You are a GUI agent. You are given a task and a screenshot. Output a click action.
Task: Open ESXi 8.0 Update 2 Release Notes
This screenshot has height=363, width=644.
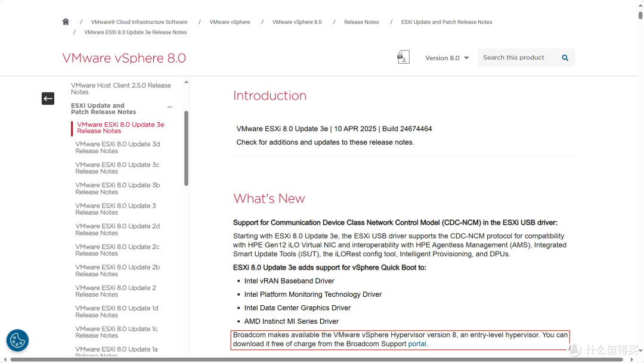tap(116, 291)
